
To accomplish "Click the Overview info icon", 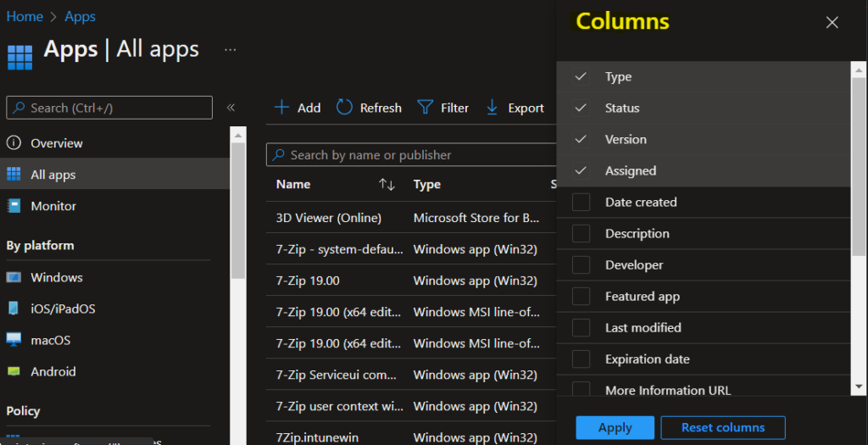I will 14,142.
